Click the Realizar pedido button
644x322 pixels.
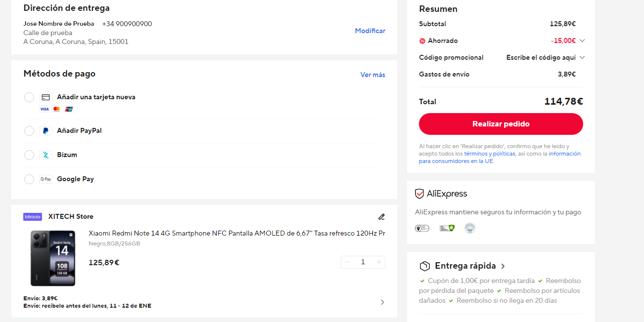tap(501, 124)
